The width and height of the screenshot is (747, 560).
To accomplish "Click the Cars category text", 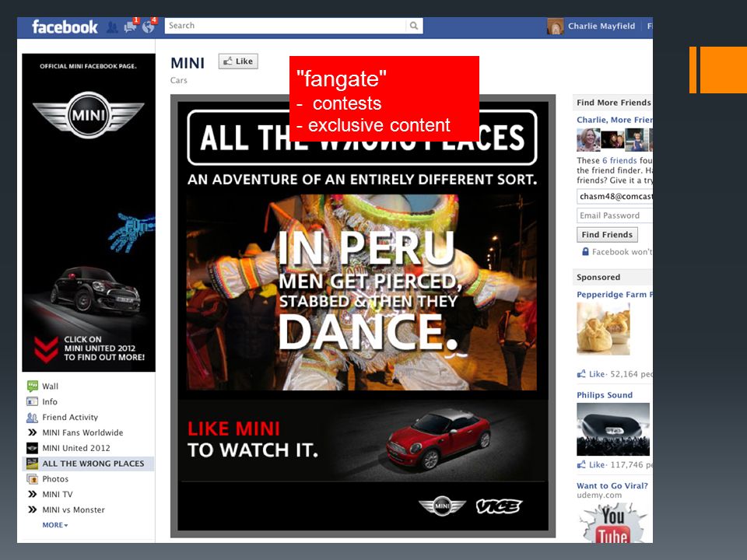I will [x=179, y=80].
